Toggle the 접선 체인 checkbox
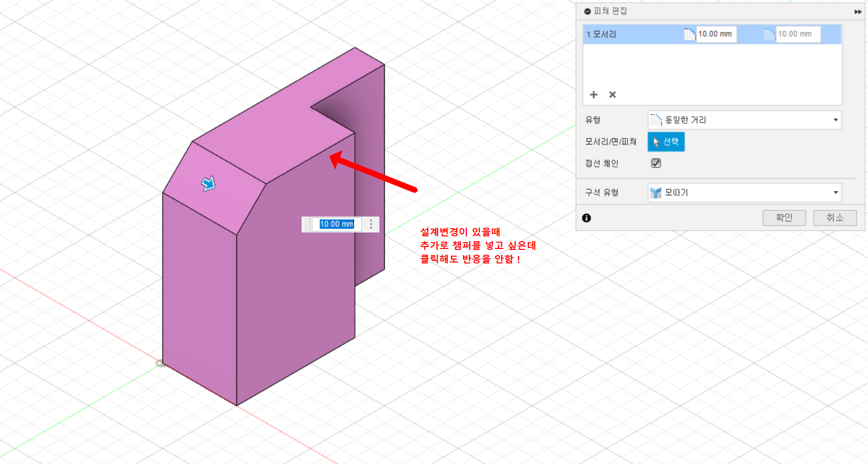Image resolution: width=868 pixels, height=464 pixels. 656,163
